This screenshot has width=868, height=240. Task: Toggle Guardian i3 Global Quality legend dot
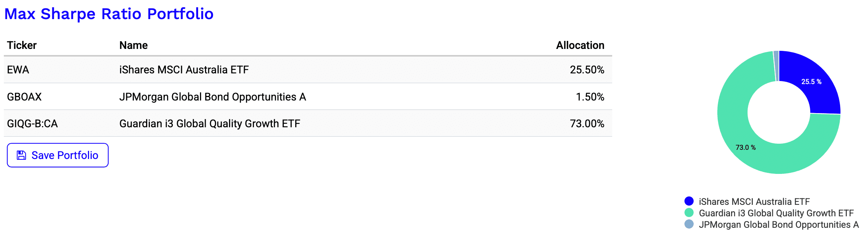689,212
